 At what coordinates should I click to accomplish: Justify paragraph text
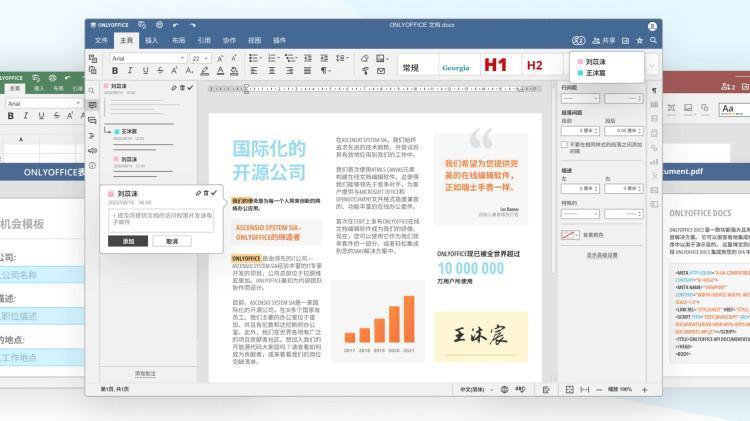click(307, 71)
